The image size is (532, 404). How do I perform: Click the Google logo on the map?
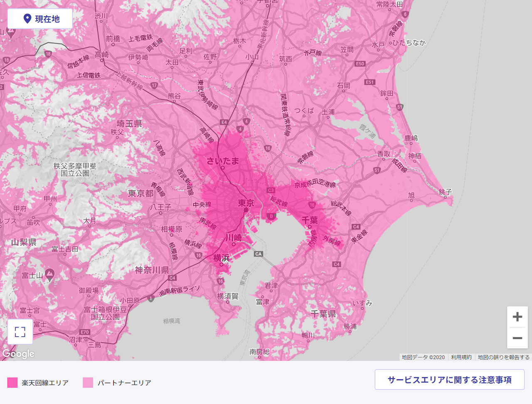coord(18,354)
